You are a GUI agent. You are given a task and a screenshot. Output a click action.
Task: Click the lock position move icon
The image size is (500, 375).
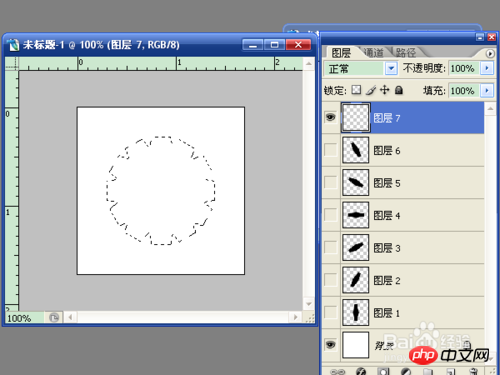pyautogui.click(x=385, y=90)
